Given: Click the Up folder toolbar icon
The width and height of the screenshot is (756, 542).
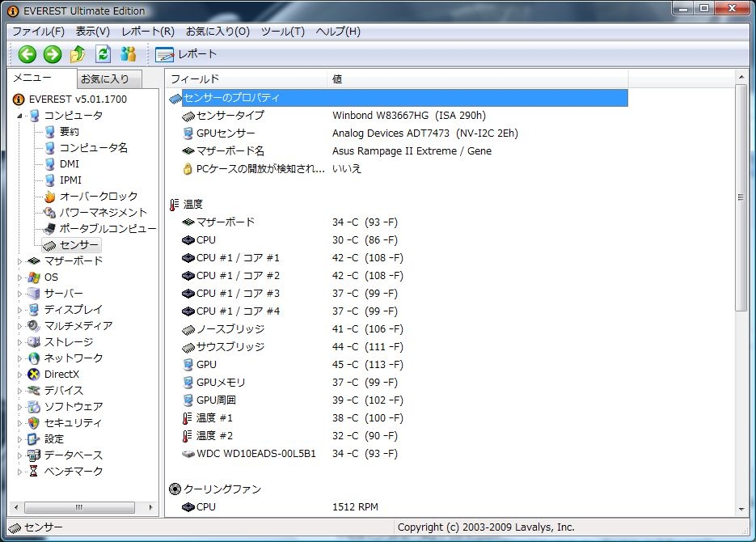Looking at the screenshot, I should 78,54.
